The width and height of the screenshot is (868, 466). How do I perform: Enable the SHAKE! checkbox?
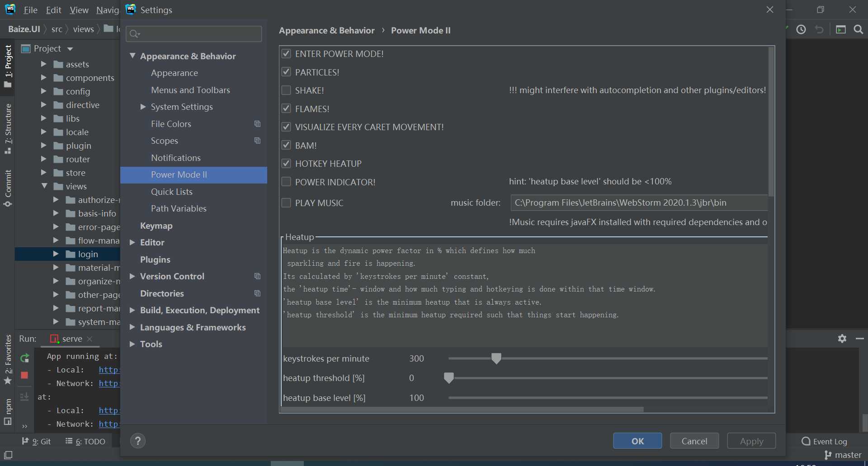tap(286, 90)
